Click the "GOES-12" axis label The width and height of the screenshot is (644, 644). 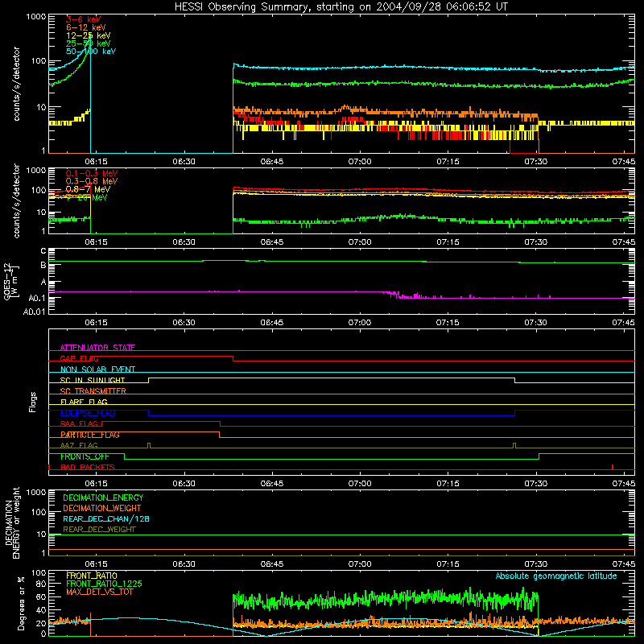click(7, 281)
